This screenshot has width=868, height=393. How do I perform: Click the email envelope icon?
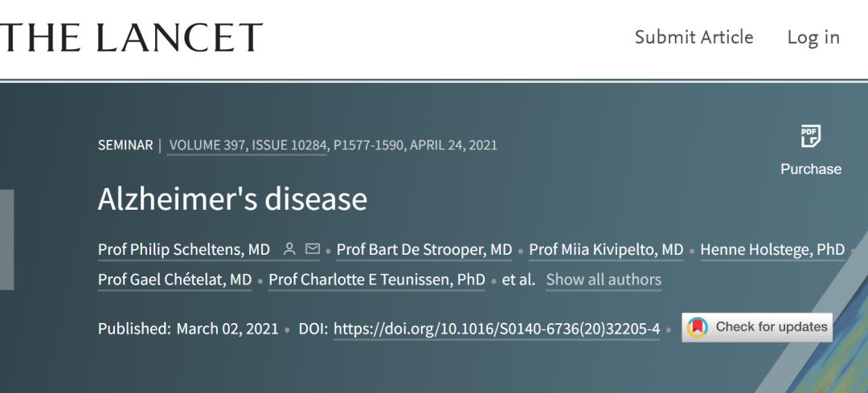click(313, 249)
